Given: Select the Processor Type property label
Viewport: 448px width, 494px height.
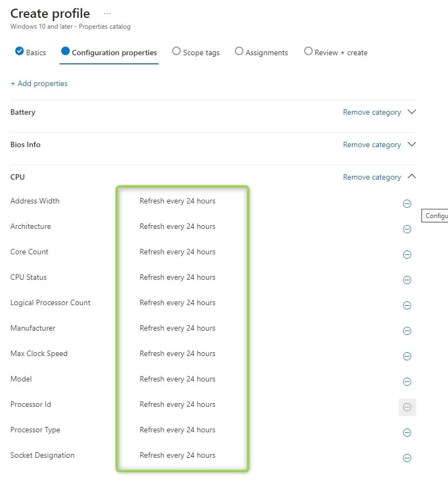Looking at the screenshot, I should (x=35, y=430).
